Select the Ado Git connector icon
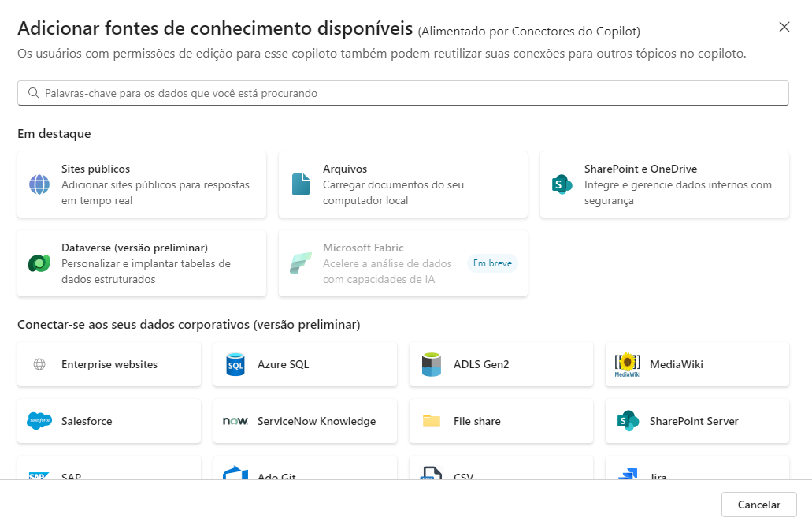The width and height of the screenshot is (812, 525). (235, 474)
